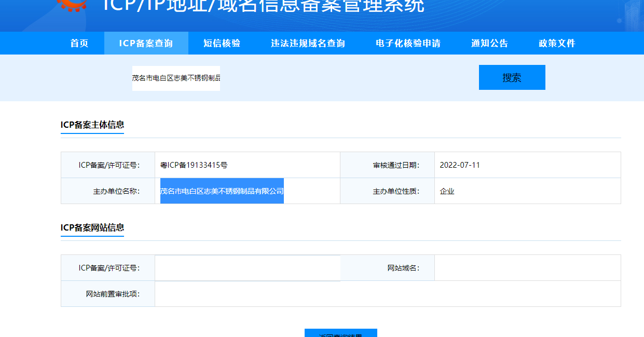Click the approval date 2022-07-11
The image size is (644, 337).
(459, 165)
